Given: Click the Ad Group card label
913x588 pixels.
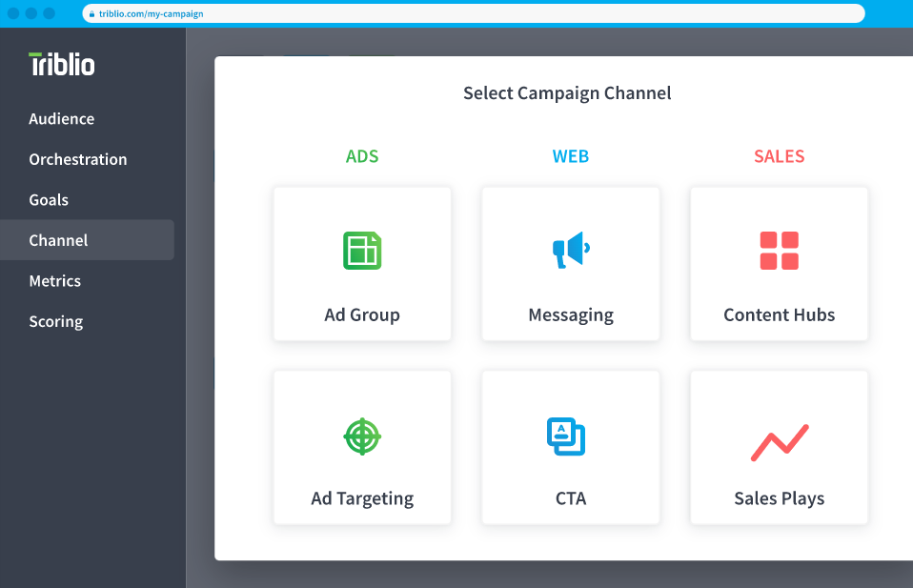Looking at the screenshot, I should (362, 314).
